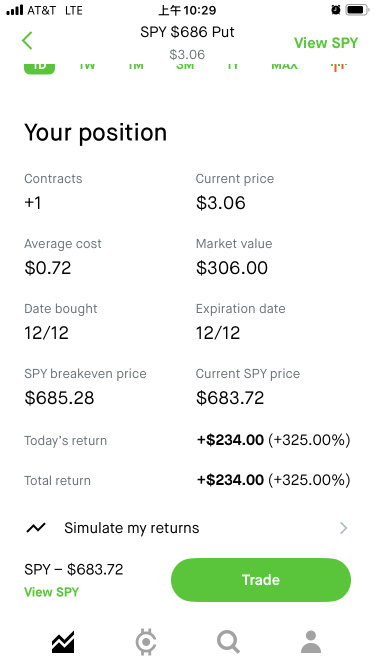This screenshot has height=667, width=375.
Task: Tap the SPY $686 Put title
Action: pos(187,32)
